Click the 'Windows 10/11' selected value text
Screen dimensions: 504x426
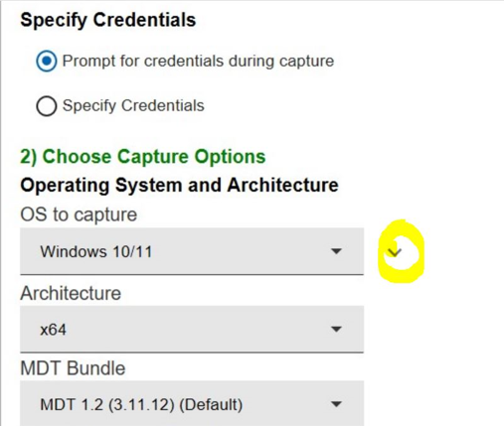point(96,251)
